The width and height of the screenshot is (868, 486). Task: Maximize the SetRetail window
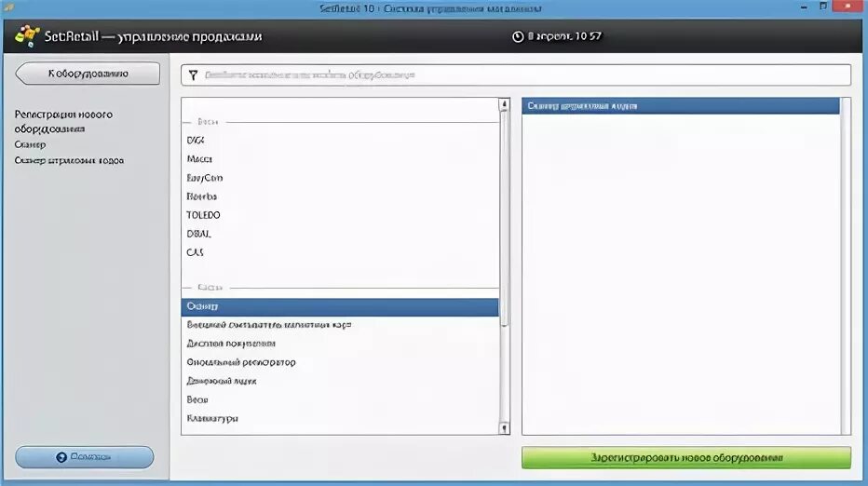tap(823, 7)
